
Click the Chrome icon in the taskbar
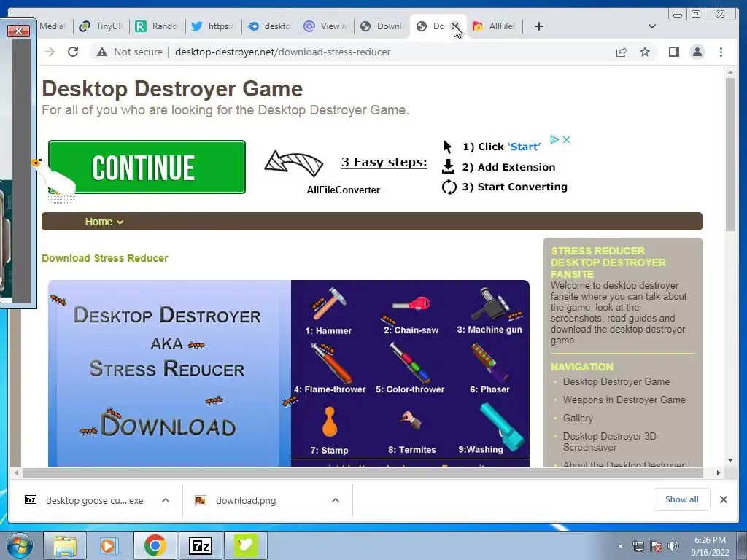(155, 545)
